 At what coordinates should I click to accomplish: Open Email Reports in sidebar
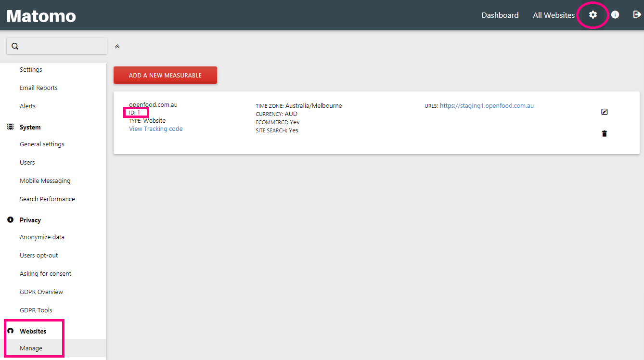point(39,88)
